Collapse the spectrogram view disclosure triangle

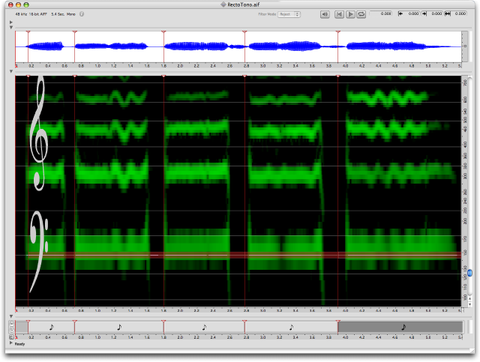11,71
